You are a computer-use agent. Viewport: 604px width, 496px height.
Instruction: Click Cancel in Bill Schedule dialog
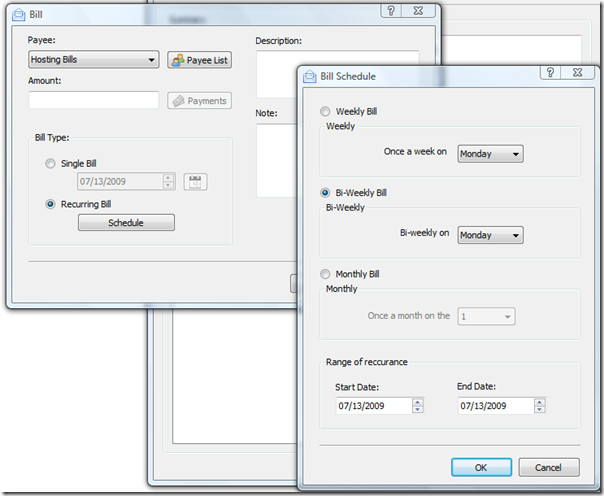[549, 467]
